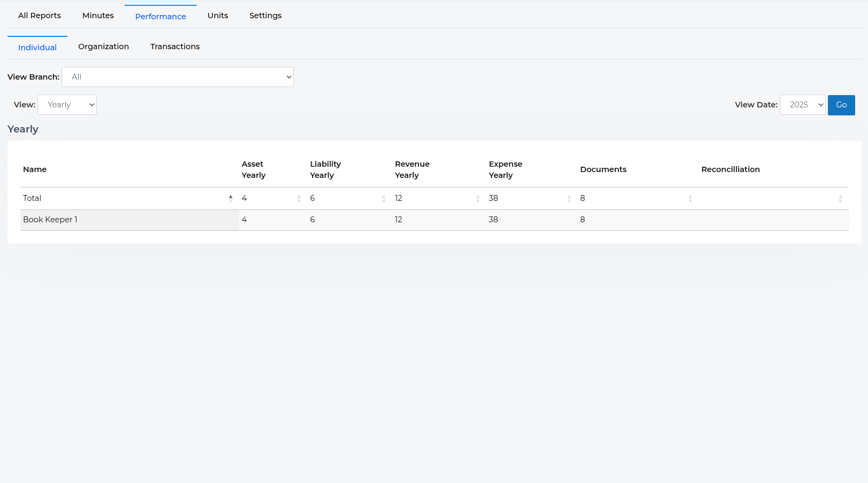This screenshot has width=868, height=483.
Task: Open the Minutes tab
Action: point(98,15)
